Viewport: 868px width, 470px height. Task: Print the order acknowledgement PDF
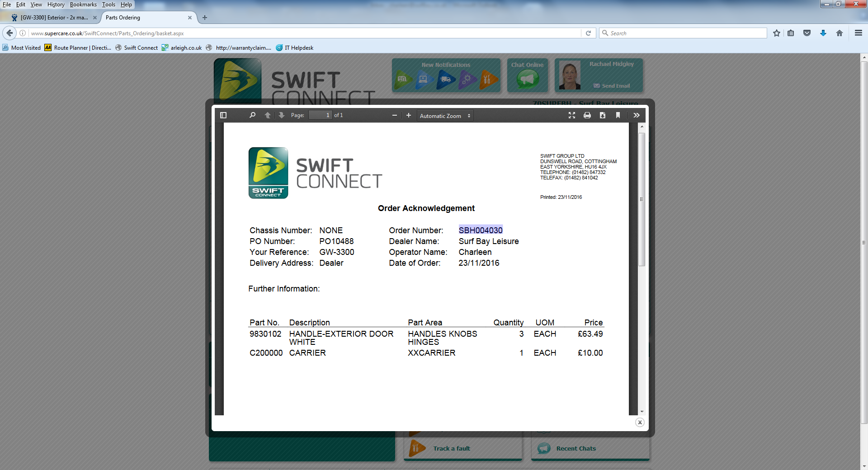pyautogui.click(x=587, y=115)
